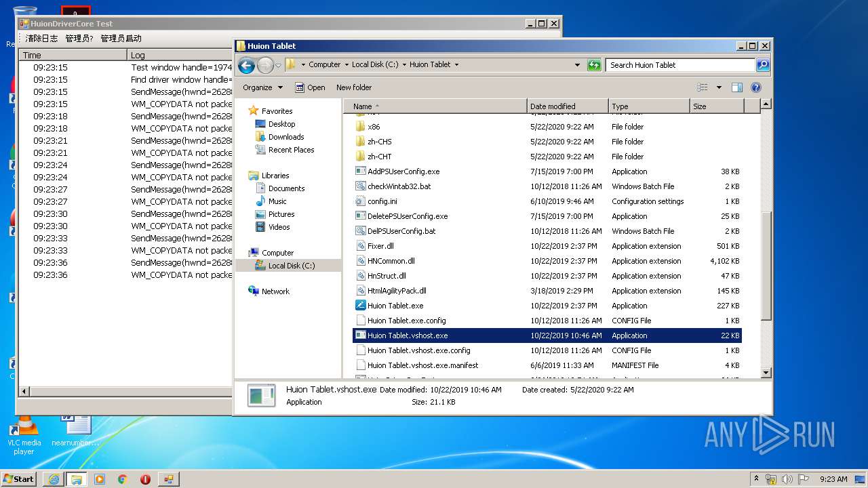Click the Change your view icon

pyautogui.click(x=703, y=87)
